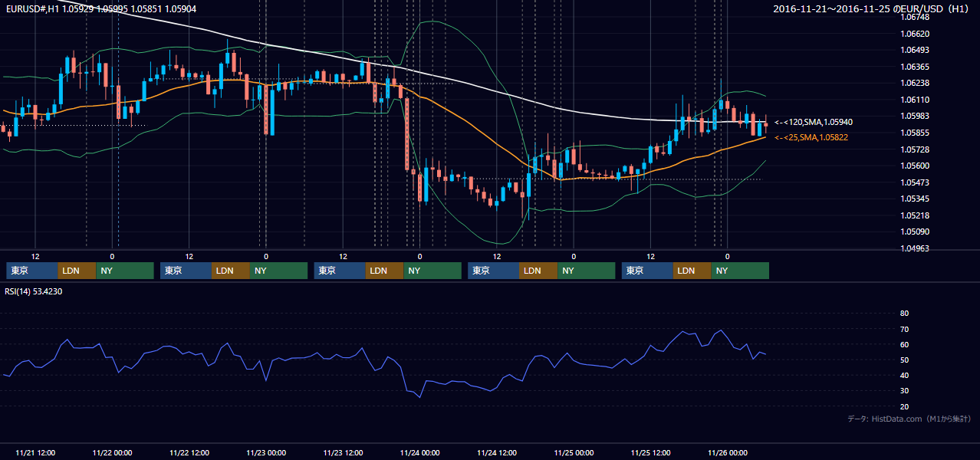Viewport: 980px width, 460px height.
Task: Click the RSI(14) 53.4230 indicator label
Action: point(34,291)
